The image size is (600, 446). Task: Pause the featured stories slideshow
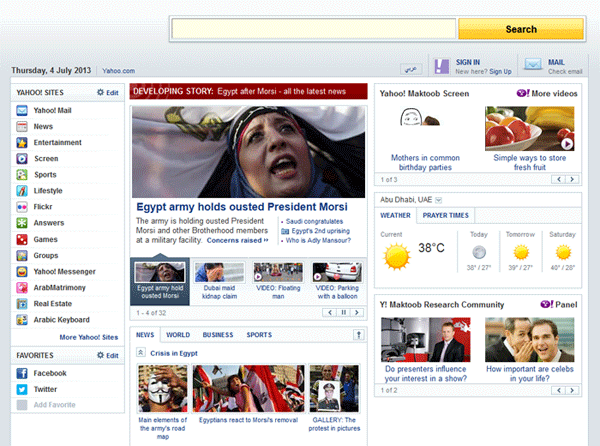(343, 313)
